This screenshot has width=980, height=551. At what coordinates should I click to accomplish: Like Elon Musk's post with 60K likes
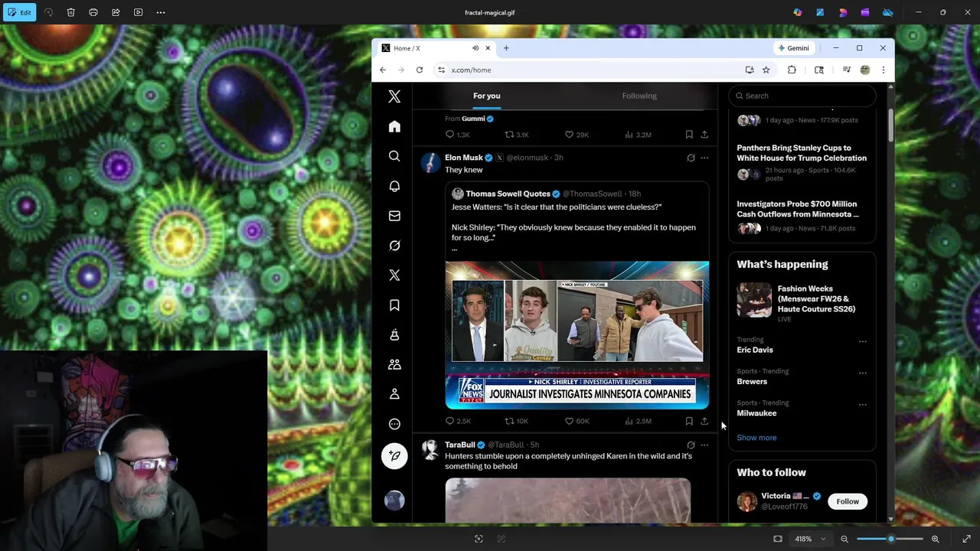pos(577,421)
